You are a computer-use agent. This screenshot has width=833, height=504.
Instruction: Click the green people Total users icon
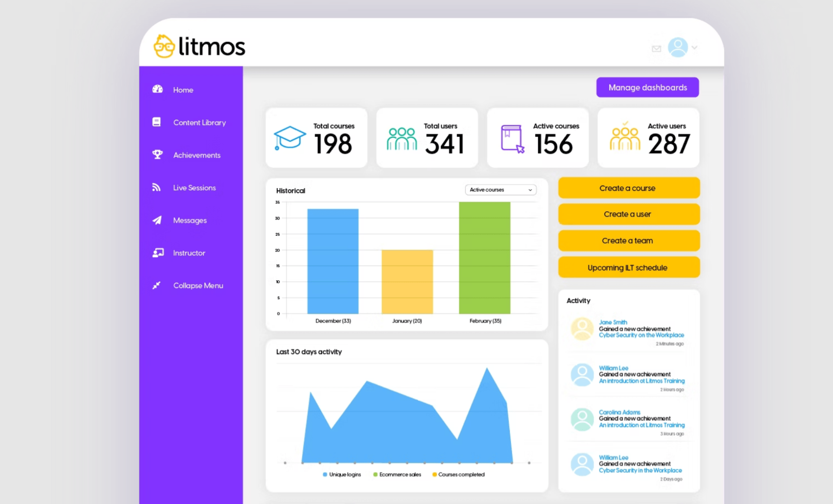(402, 139)
